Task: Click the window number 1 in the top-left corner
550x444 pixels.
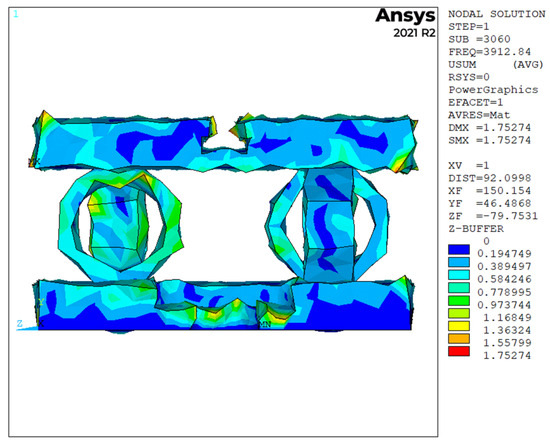Action: [x=15, y=14]
